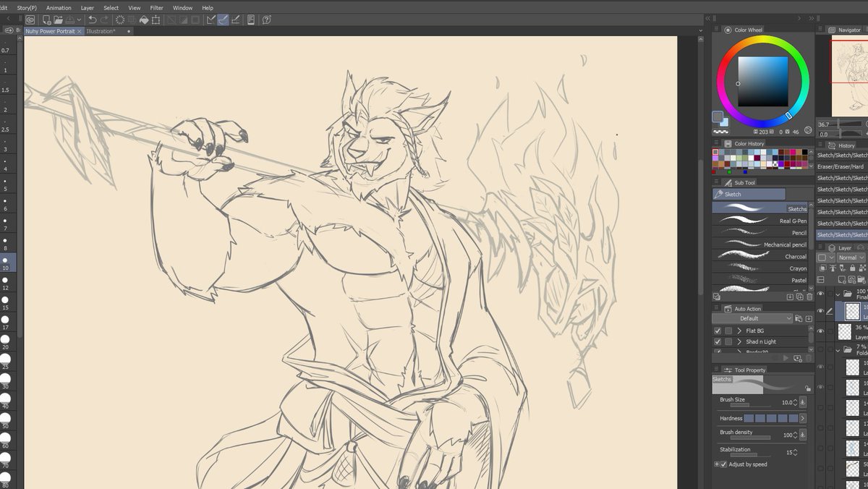This screenshot has height=489, width=868.
Task: Open Clip Studio support help icon
Action: [x=267, y=20]
